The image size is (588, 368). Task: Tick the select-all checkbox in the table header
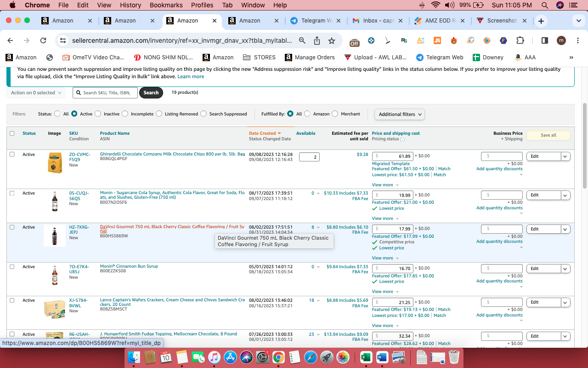click(x=12, y=133)
